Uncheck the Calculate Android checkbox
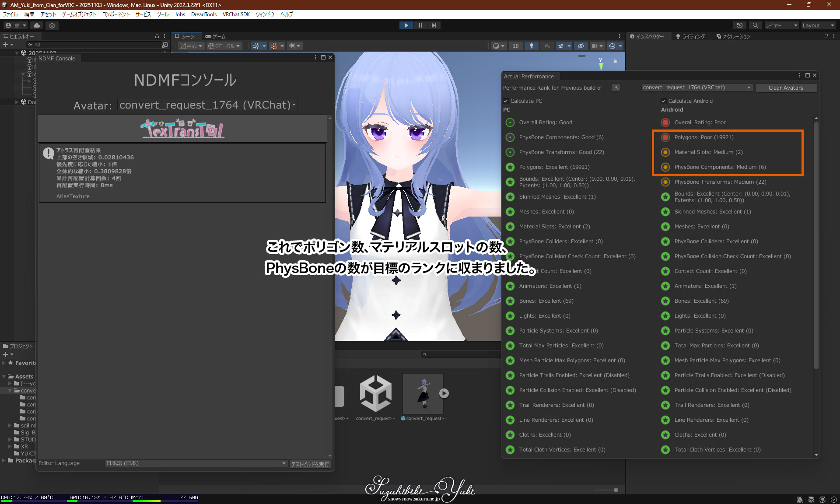This screenshot has height=504, width=840. [664, 101]
